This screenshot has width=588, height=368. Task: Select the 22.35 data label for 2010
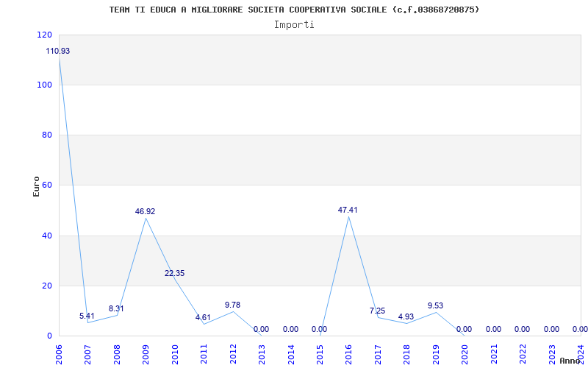[x=174, y=273]
